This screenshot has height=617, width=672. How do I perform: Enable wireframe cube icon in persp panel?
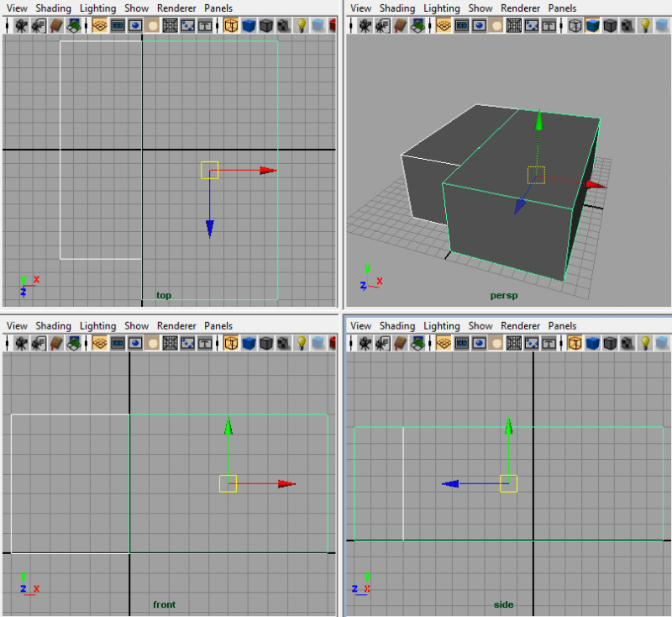point(575,25)
